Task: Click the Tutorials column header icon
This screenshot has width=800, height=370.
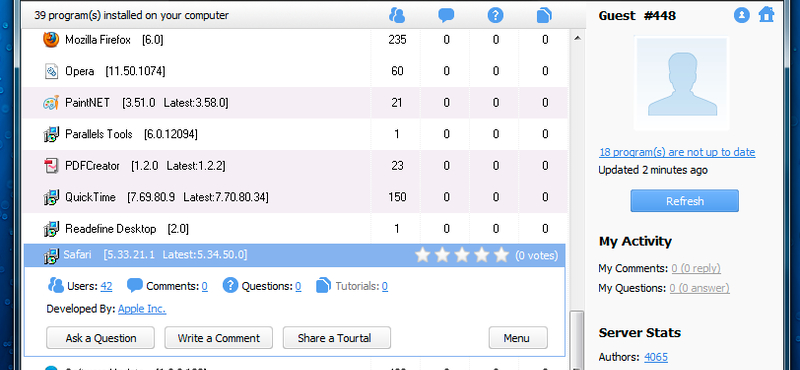Action: click(544, 15)
